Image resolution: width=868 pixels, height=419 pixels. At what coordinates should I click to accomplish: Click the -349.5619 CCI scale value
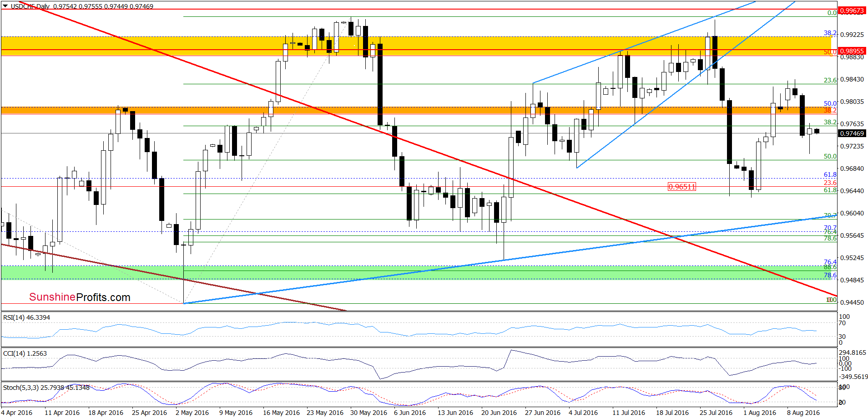point(853,377)
